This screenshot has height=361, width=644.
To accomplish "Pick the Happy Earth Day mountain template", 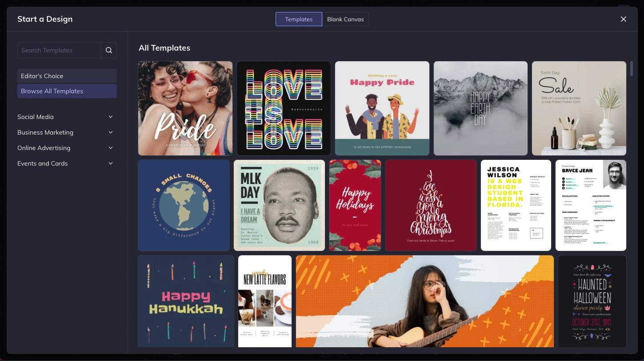I will pyautogui.click(x=480, y=108).
